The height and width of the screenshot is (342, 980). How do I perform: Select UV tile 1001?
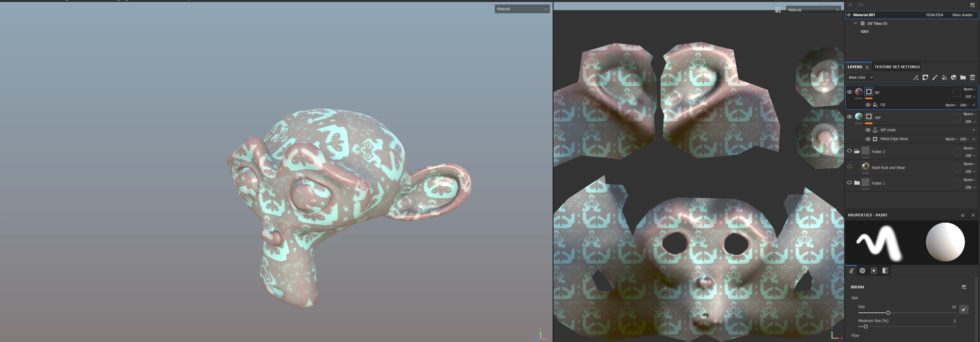tap(864, 32)
